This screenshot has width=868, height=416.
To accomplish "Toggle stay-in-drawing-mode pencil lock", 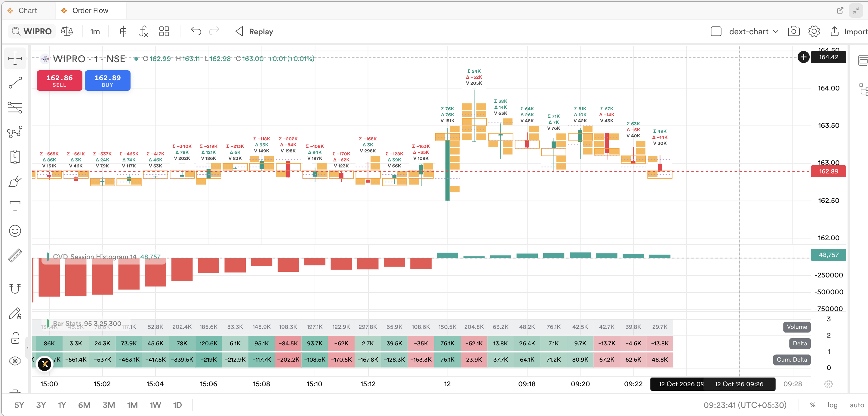I will coord(15,313).
